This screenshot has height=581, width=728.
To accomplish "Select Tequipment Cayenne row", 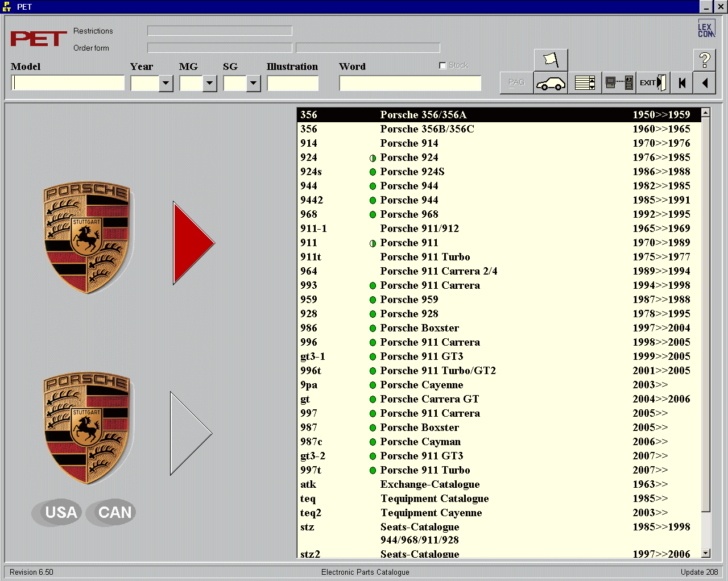I will [499, 513].
